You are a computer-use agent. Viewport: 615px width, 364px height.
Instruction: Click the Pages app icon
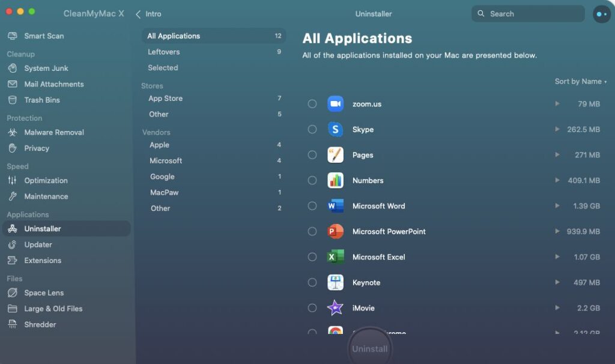click(x=335, y=154)
